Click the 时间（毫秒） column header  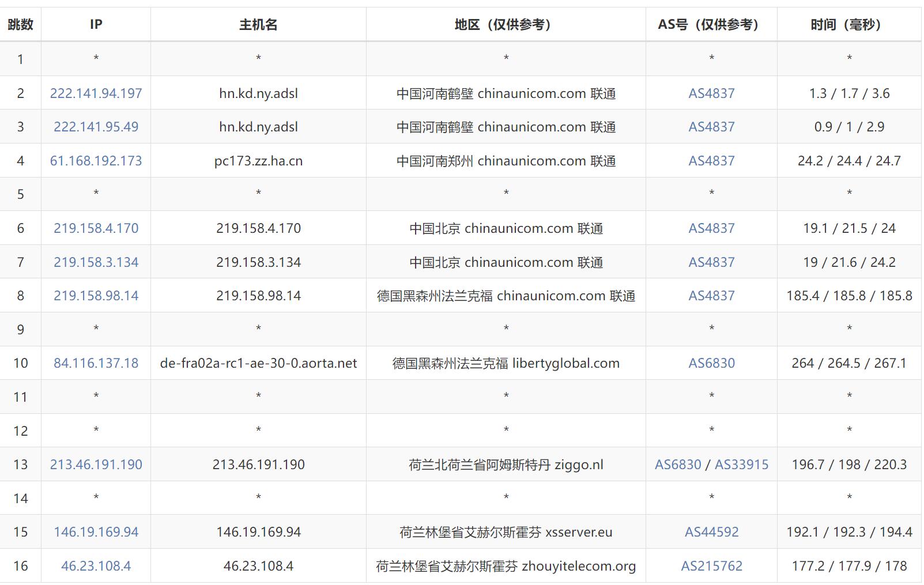[849, 24]
